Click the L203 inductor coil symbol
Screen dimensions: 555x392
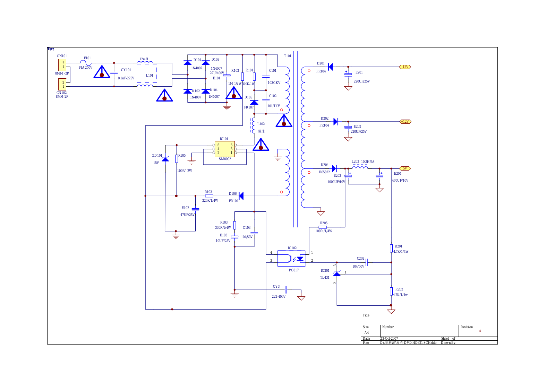coord(360,167)
